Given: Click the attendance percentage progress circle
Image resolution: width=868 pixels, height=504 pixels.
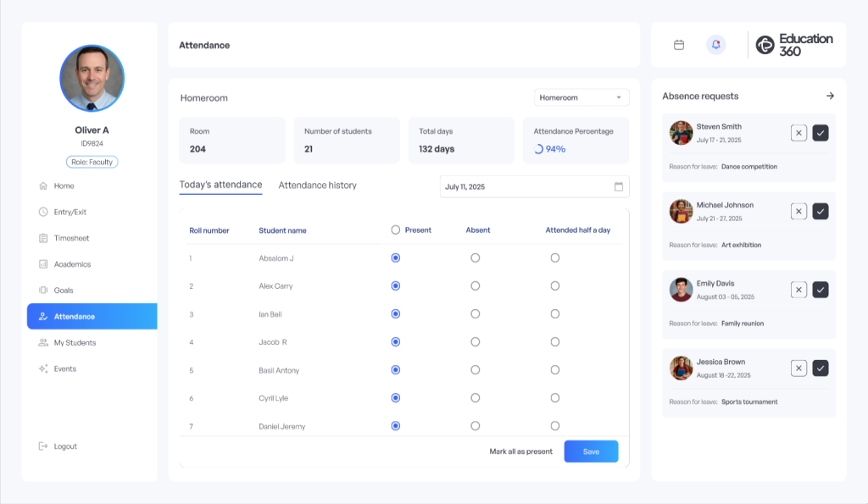Looking at the screenshot, I should coord(538,149).
